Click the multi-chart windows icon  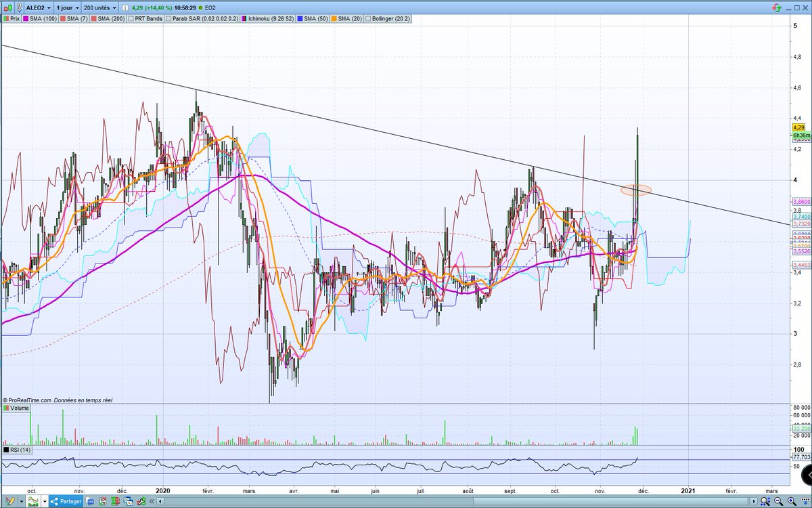click(x=128, y=501)
